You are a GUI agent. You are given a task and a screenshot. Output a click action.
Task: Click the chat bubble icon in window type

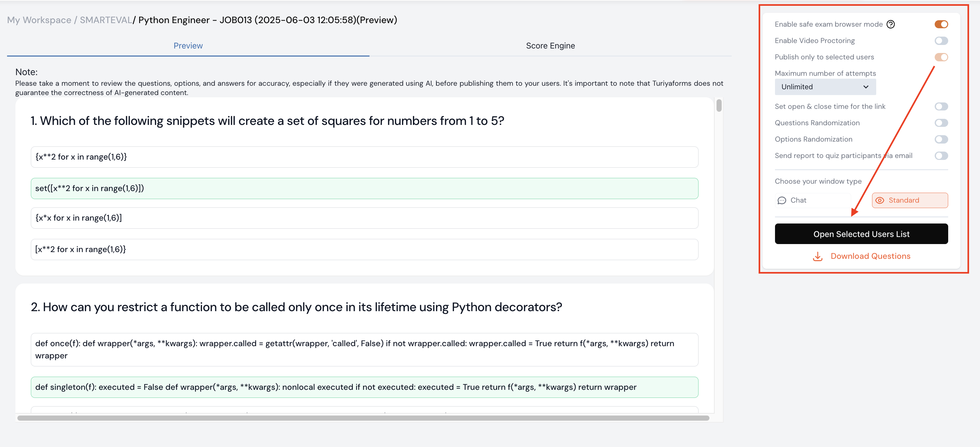[x=782, y=200]
